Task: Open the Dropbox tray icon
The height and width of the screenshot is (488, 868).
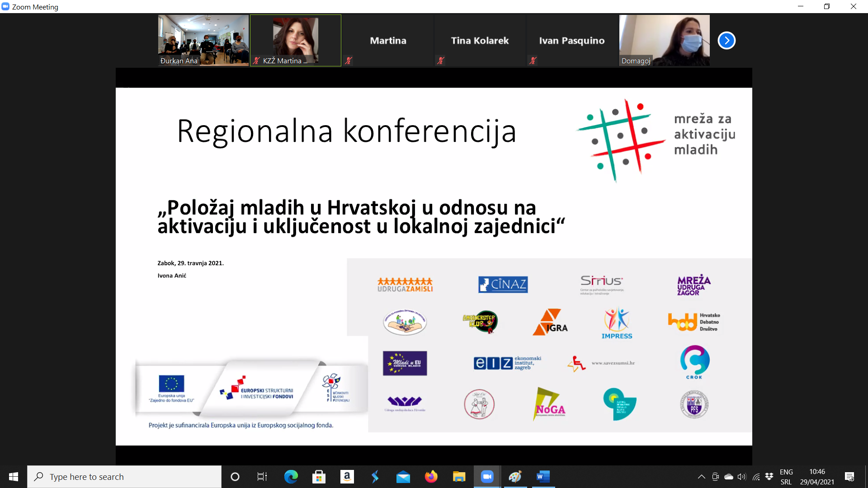Action: pos(769,477)
